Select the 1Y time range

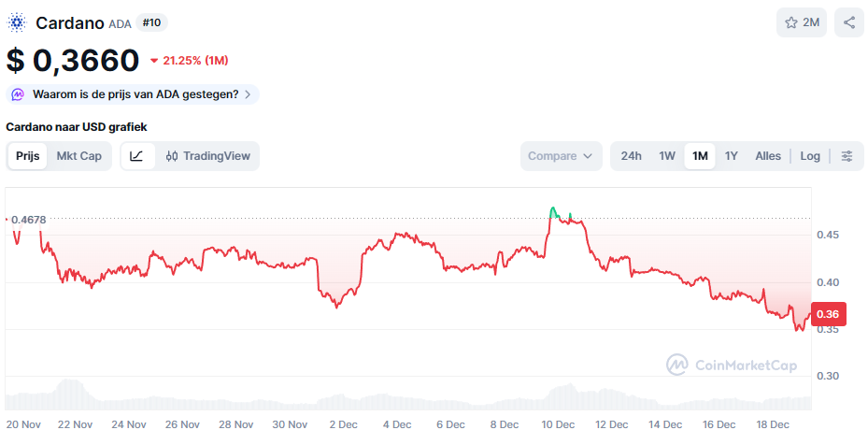(732, 156)
